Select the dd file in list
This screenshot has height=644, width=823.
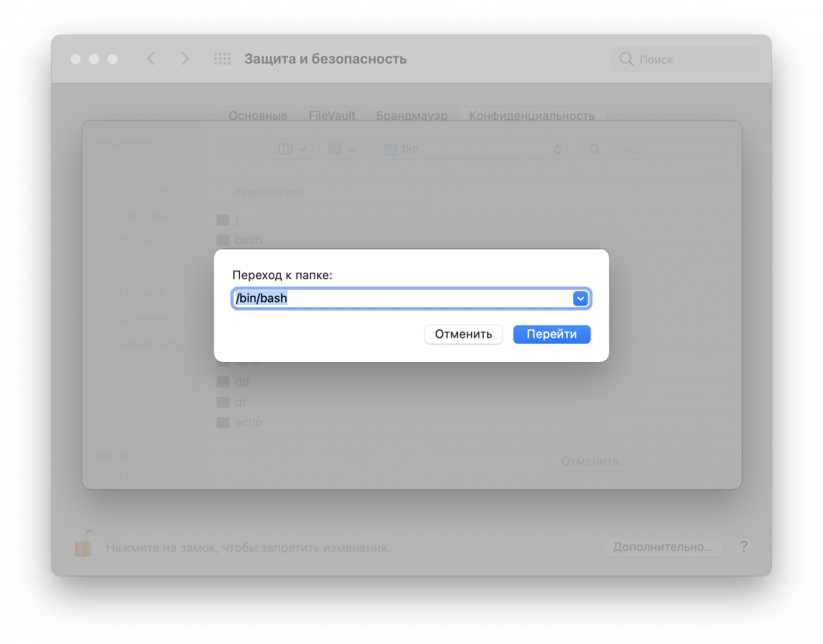[x=242, y=382]
